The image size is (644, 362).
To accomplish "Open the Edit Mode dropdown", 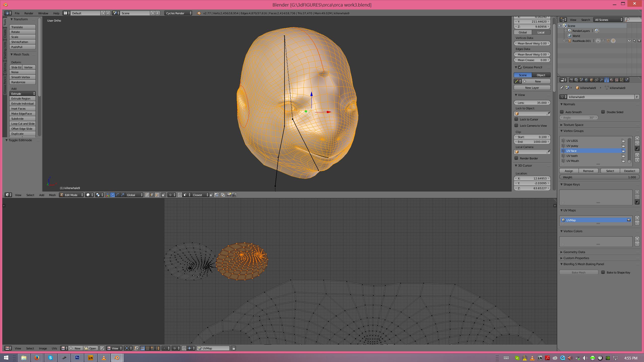I will [x=71, y=195].
